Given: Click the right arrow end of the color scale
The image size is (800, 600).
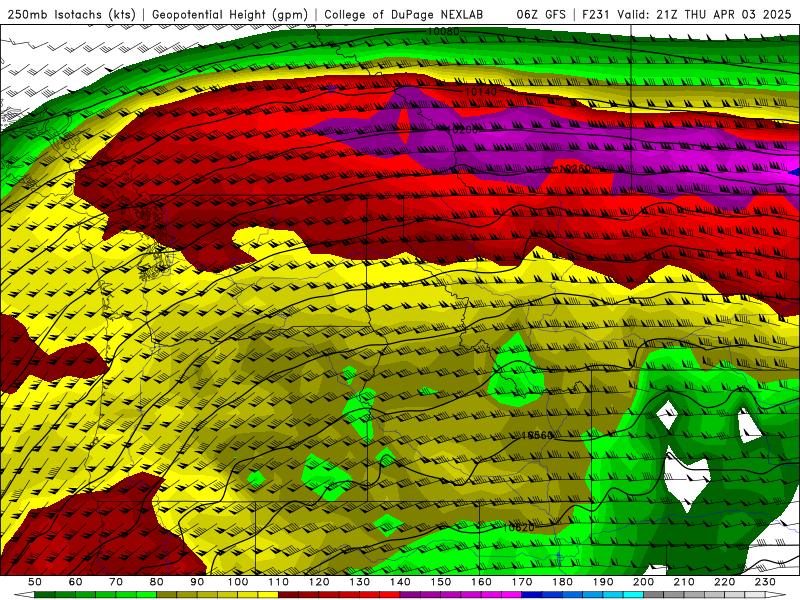Looking at the screenshot, I should click(x=776, y=594).
